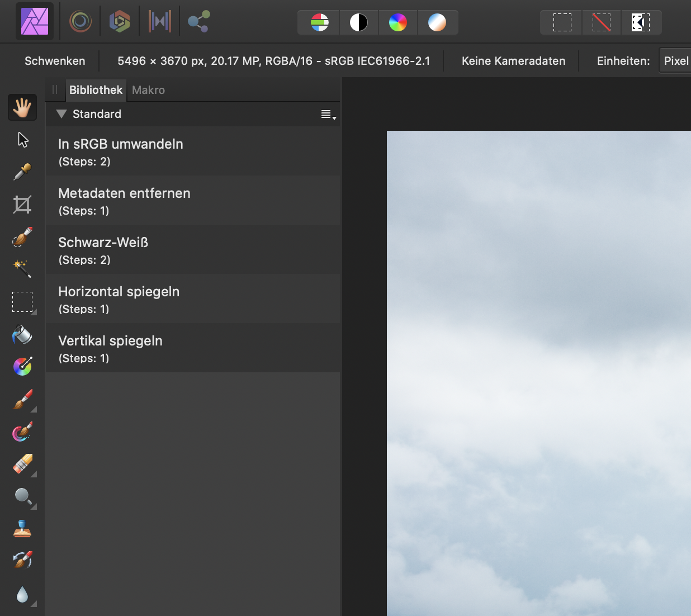This screenshot has width=691, height=616.
Task: Click the 'Einheiten:' label
Action: coord(623,61)
